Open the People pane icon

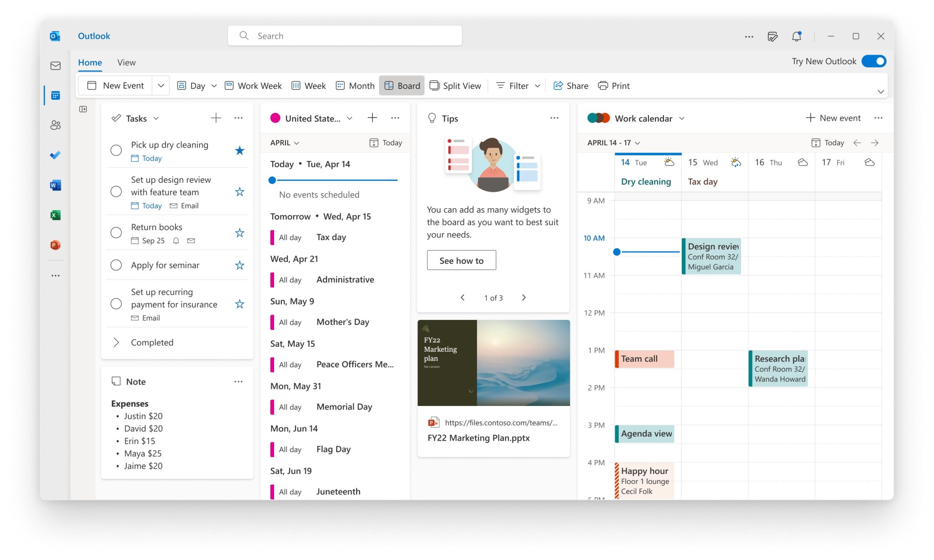click(x=55, y=125)
